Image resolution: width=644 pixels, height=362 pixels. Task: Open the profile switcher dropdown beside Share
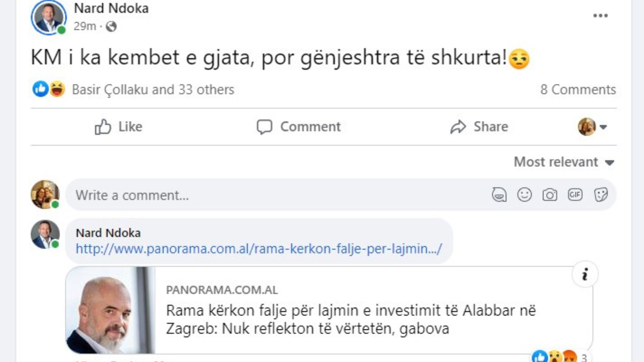(592, 127)
